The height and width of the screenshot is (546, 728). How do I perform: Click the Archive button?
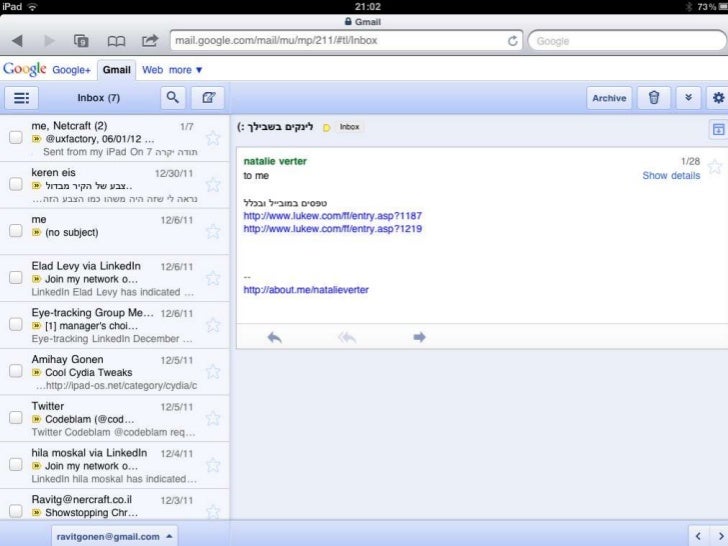point(609,98)
